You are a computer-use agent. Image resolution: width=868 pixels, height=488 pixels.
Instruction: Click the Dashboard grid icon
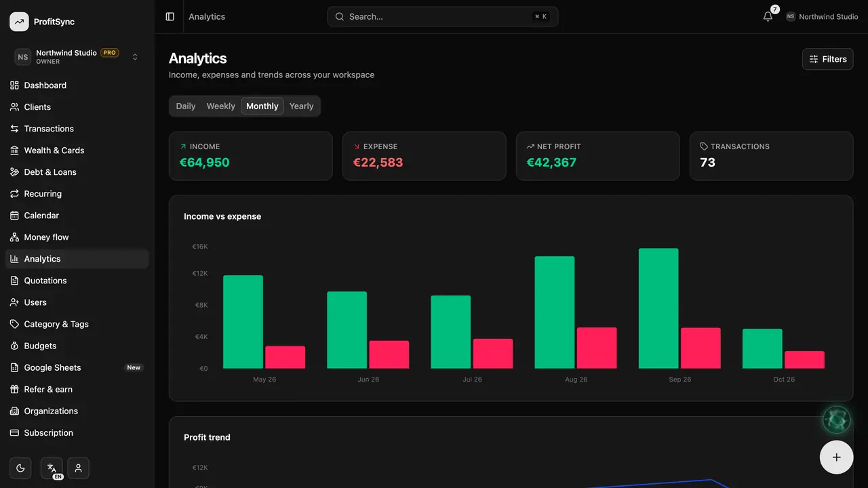coord(14,85)
